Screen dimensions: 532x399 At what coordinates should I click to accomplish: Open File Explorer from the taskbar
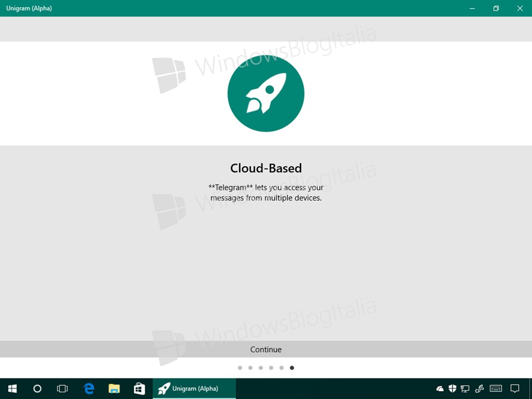click(114, 388)
